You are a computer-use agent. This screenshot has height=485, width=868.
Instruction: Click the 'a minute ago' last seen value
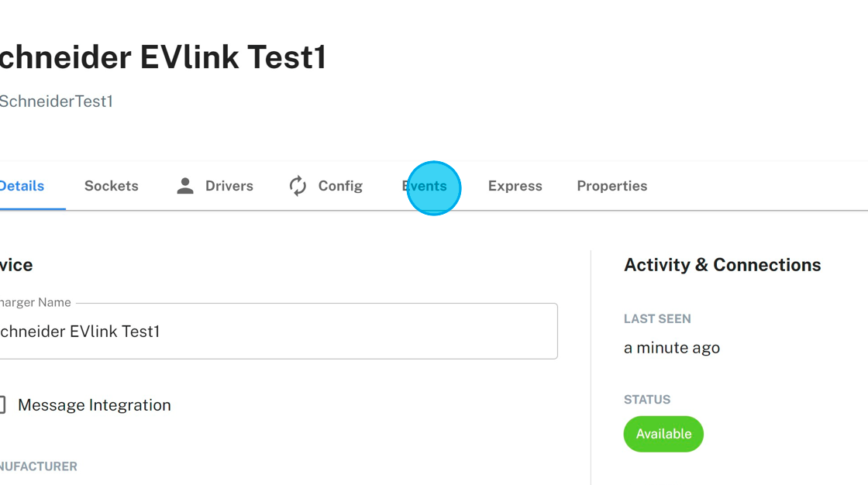[671, 348]
